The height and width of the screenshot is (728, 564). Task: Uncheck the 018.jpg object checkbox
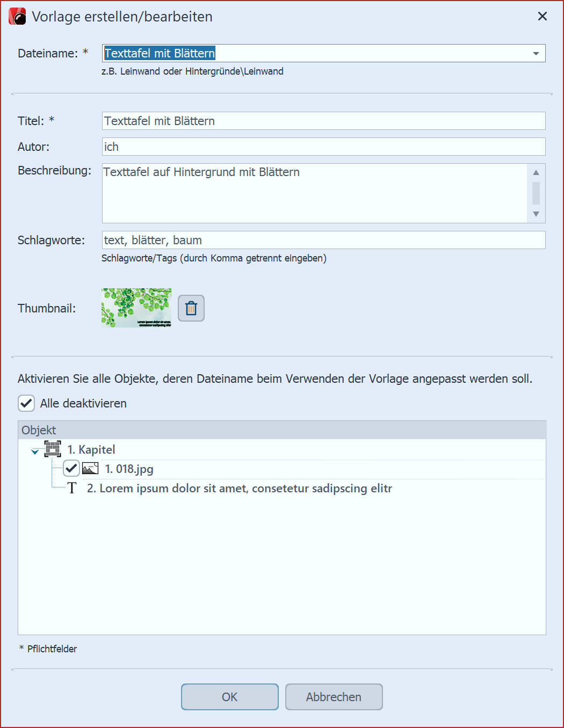pyautogui.click(x=71, y=468)
